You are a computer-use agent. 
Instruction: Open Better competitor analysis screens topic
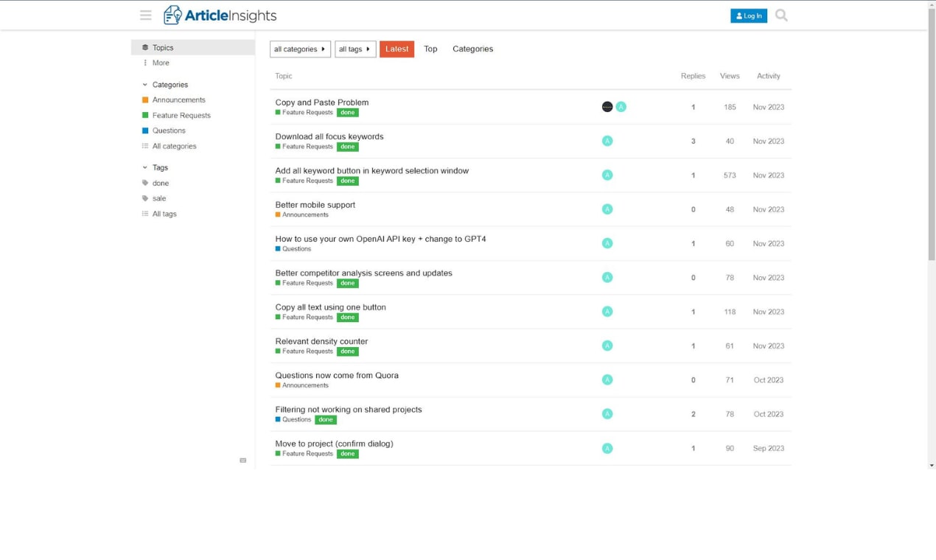coord(364,273)
